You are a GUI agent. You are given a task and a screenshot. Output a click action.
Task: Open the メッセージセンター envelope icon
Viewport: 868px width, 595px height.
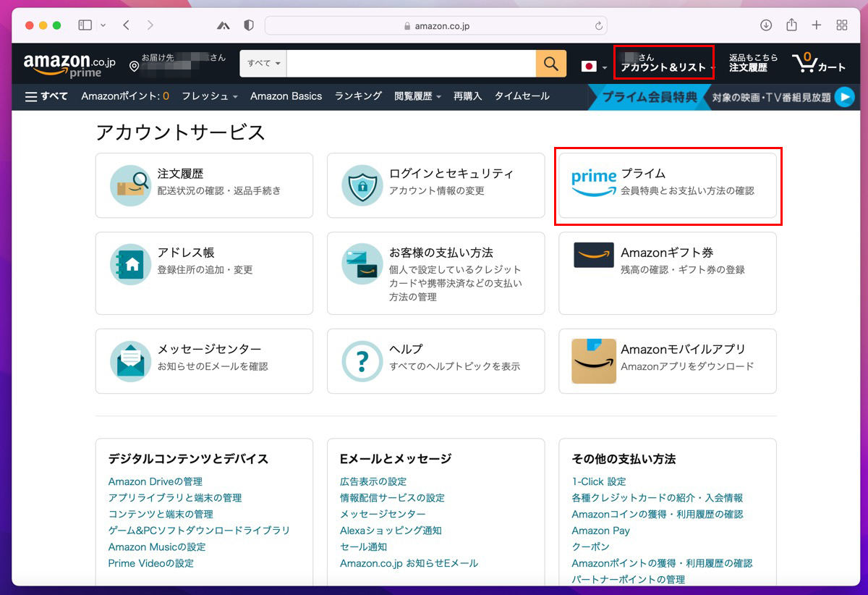pyautogui.click(x=131, y=361)
